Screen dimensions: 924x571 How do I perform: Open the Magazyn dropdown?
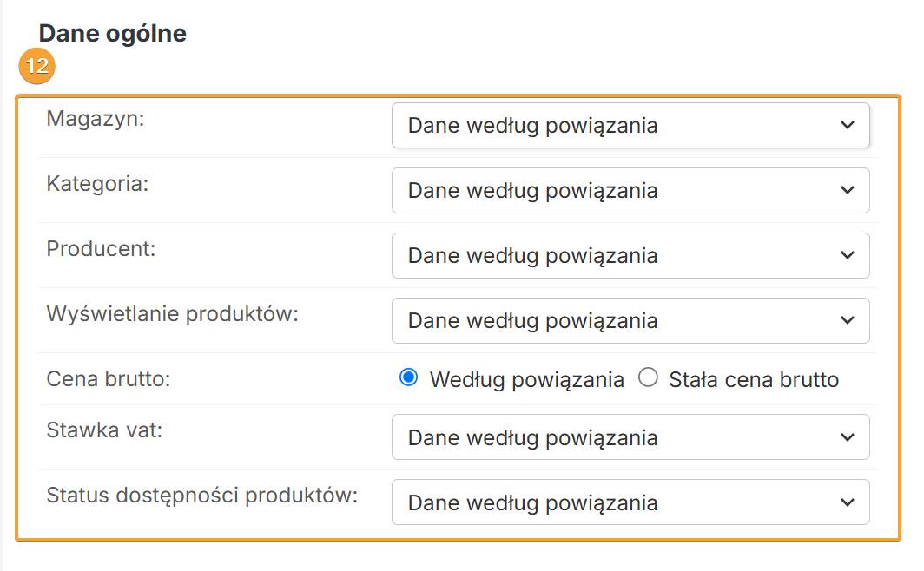click(630, 126)
